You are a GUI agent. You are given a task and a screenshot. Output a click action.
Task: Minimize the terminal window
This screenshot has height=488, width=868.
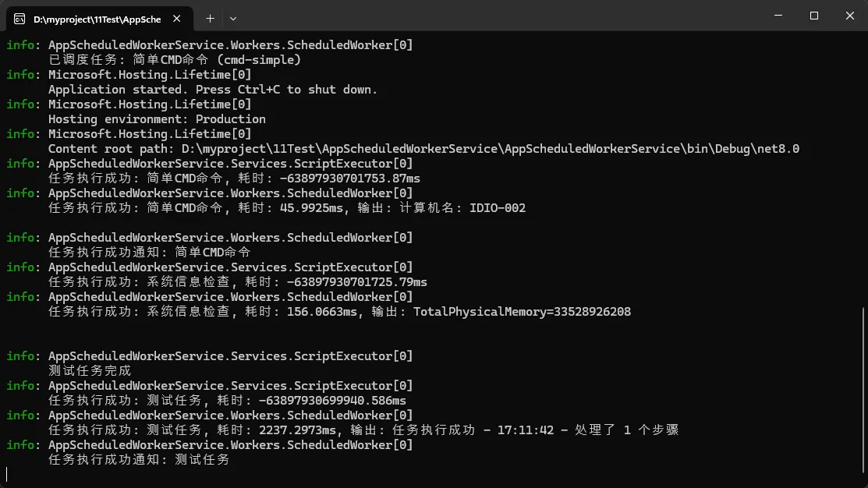coord(778,16)
